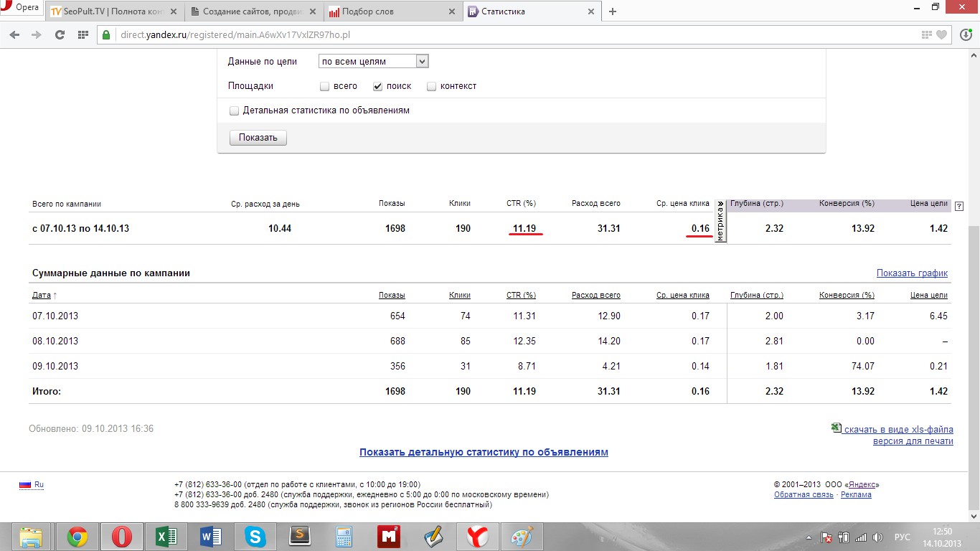Open Calculator from the taskbar
The height and width of the screenshot is (551, 980).
coord(344,537)
